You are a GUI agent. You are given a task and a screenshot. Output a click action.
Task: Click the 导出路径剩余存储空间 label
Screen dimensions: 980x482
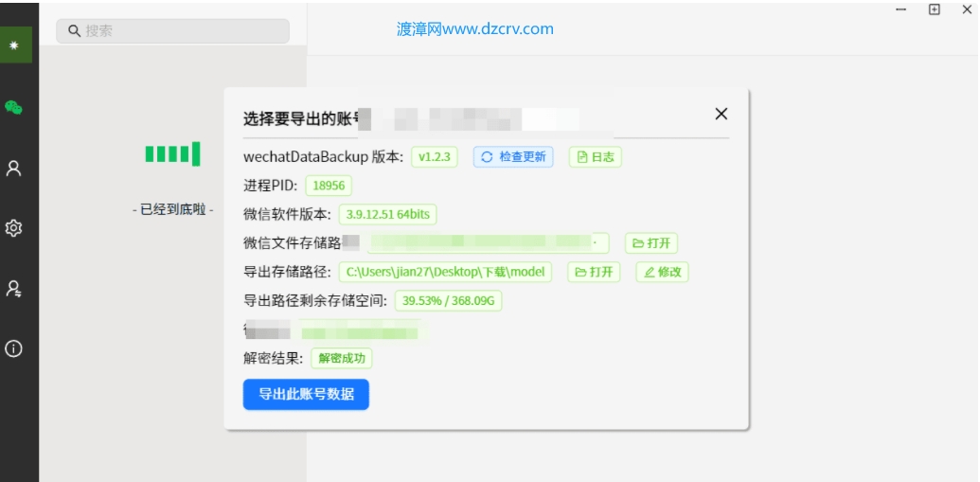(315, 301)
